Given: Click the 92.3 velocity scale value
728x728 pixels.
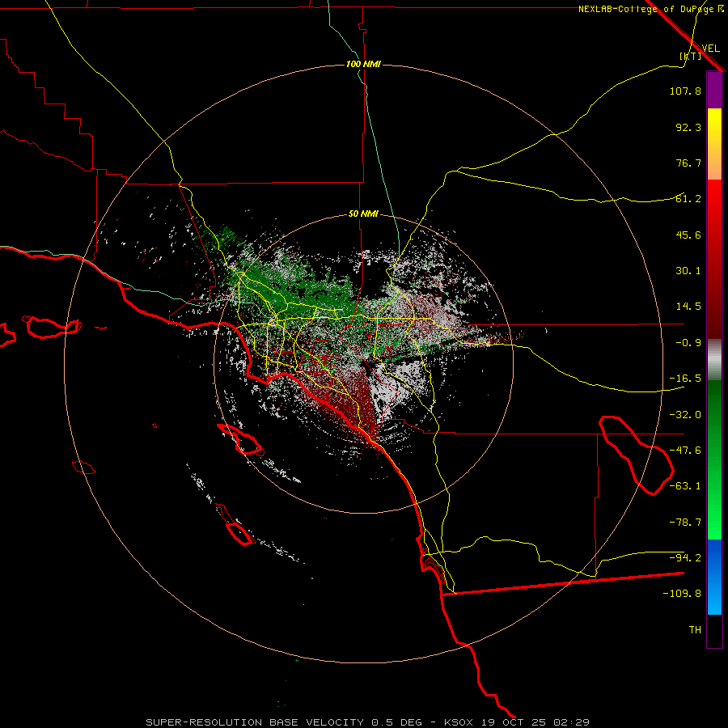Looking at the screenshot, I should (x=688, y=127).
